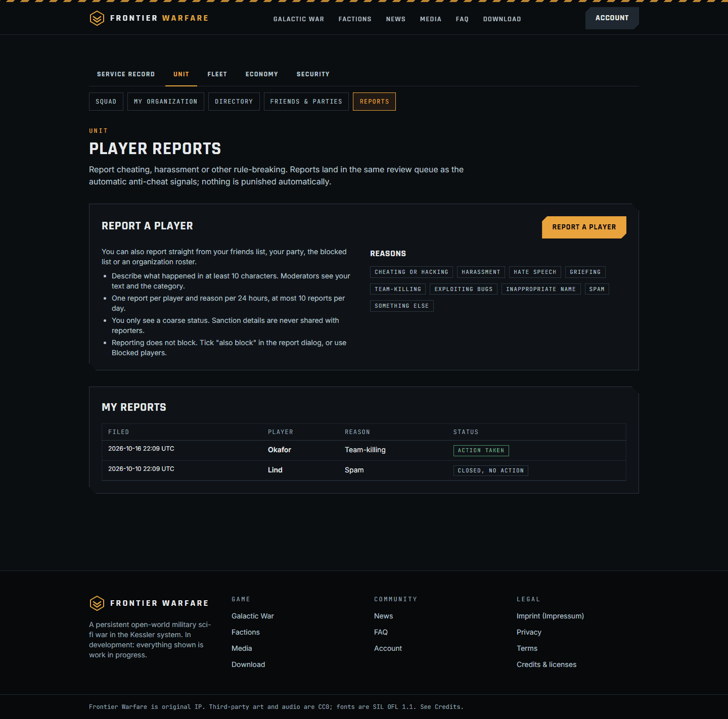Open FAQ in the top navigation
This screenshot has height=719, width=728.
pos(462,19)
